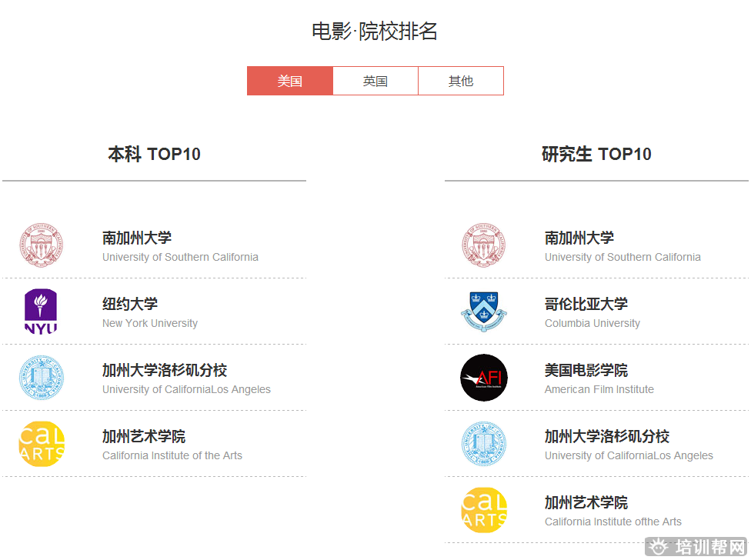Image resolution: width=751 pixels, height=560 pixels.
Task: Open 加州艺术学院 under 本科 TOP10
Action: (144, 436)
